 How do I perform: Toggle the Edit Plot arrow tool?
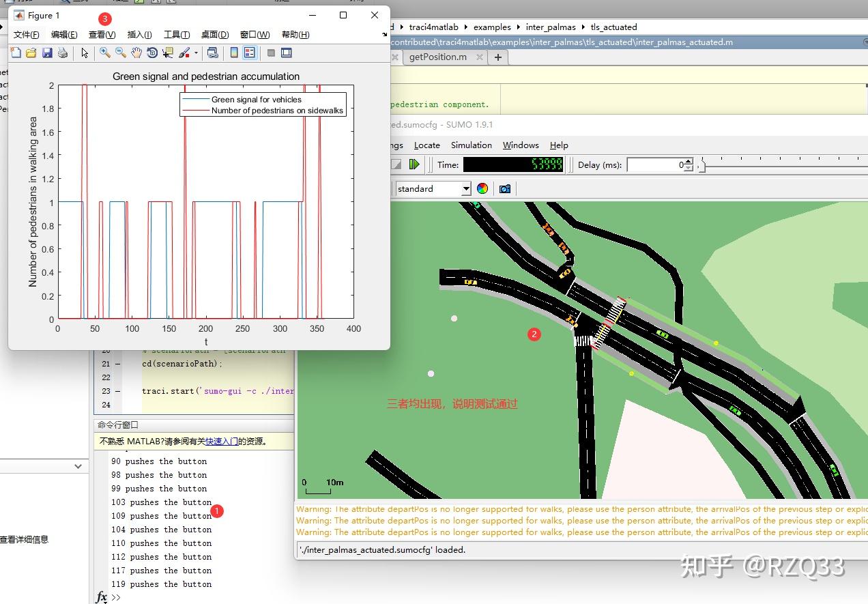click(x=85, y=53)
